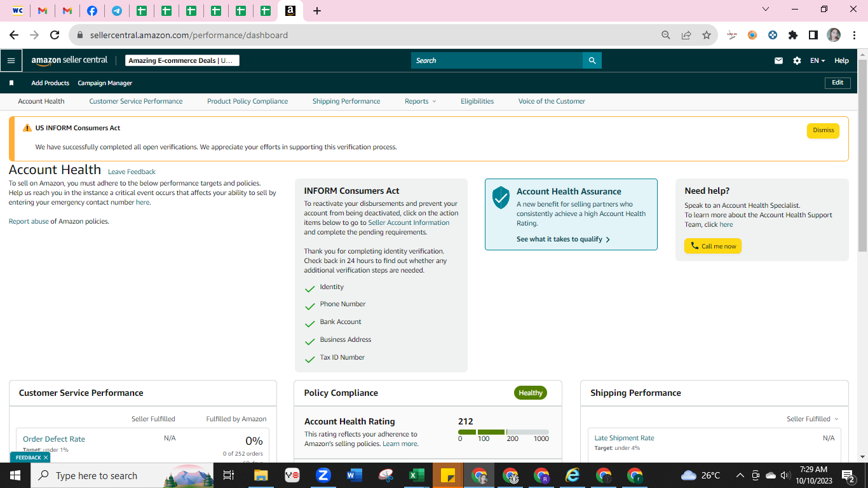Select the Account Health tab
Image resolution: width=868 pixels, height=488 pixels.
(41, 101)
